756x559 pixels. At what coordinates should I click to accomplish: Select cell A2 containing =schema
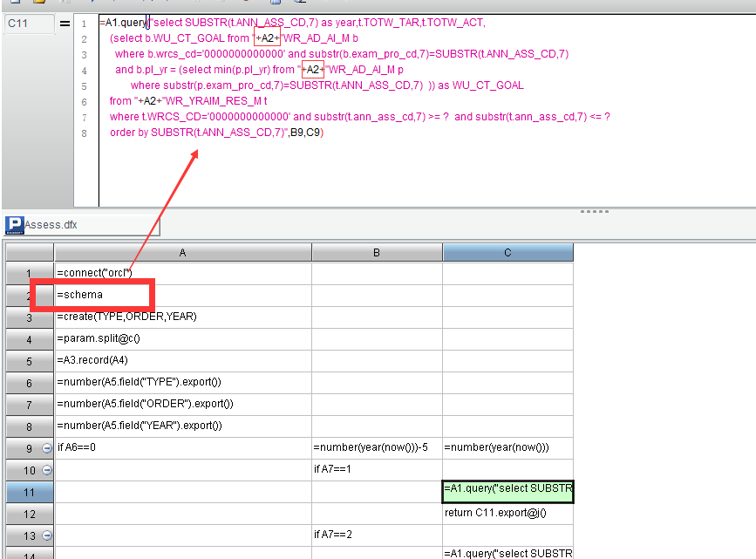click(182, 295)
